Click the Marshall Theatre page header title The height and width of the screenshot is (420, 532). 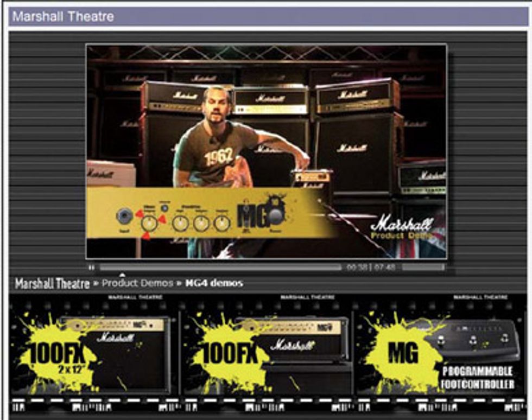[x=63, y=16]
